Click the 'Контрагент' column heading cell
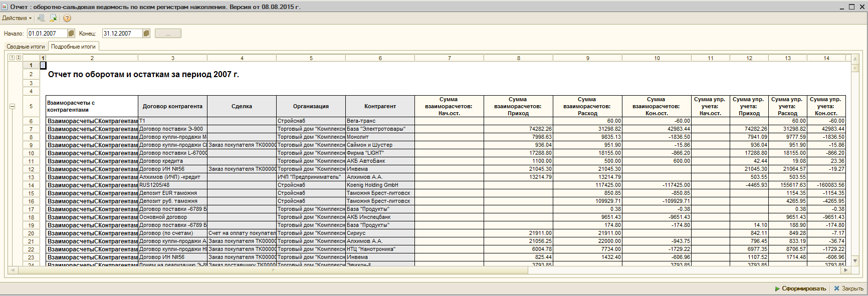Screen dimensions: 868x296 (380, 106)
